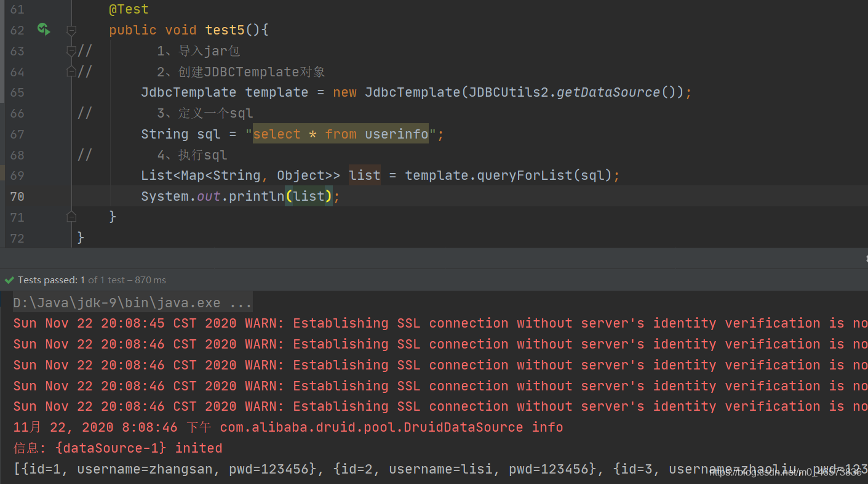This screenshot has width=868, height=484.
Task: Click line number 70 in gutter
Action: pyautogui.click(x=17, y=196)
